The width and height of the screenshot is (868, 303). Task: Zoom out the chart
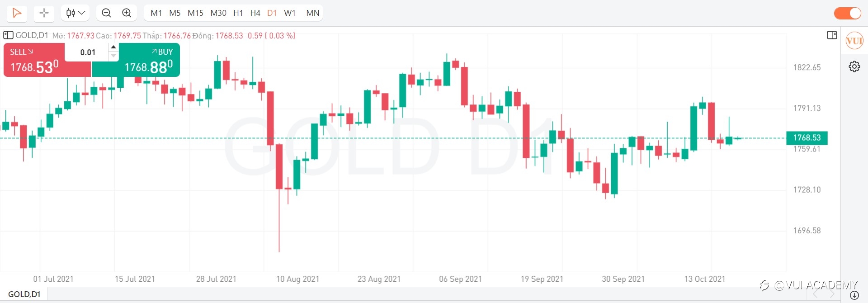(106, 13)
